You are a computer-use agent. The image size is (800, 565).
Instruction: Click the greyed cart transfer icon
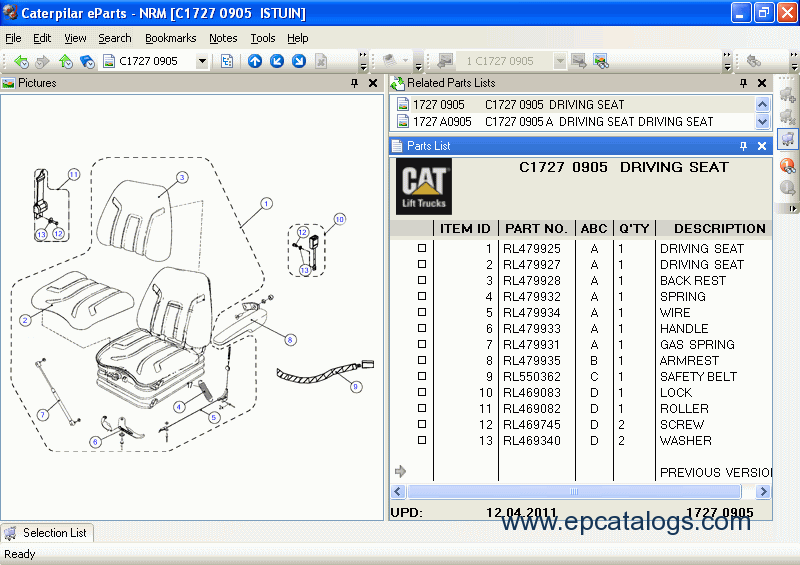(579, 61)
